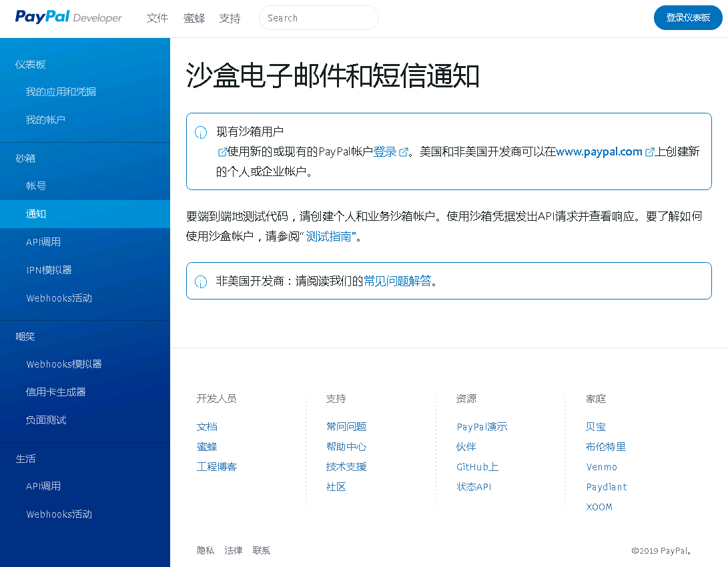Image resolution: width=728 pixels, height=567 pixels.
Task: Click the www.paypal.com link
Action: pos(599,151)
